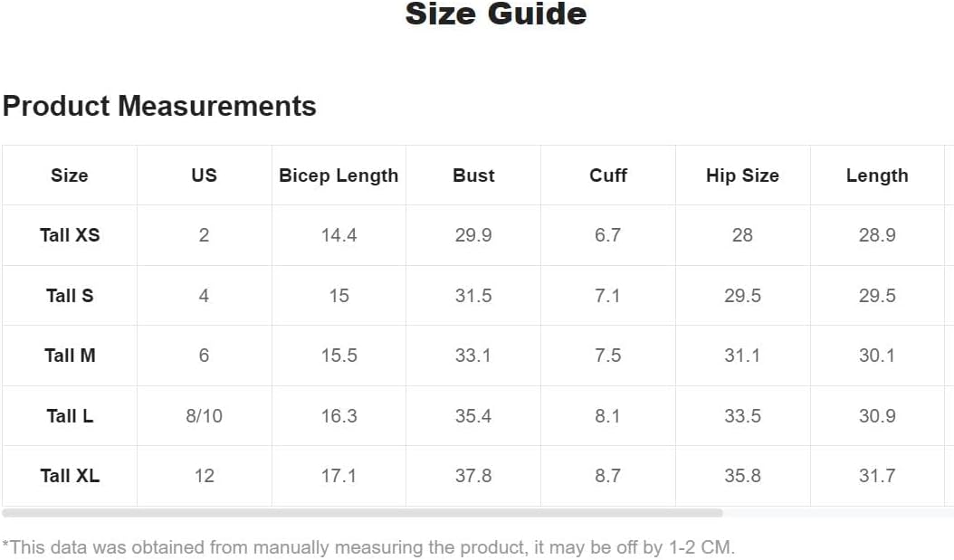The width and height of the screenshot is (954, 560).
Task: Click the Tall M row label
Action: point(70,356)
